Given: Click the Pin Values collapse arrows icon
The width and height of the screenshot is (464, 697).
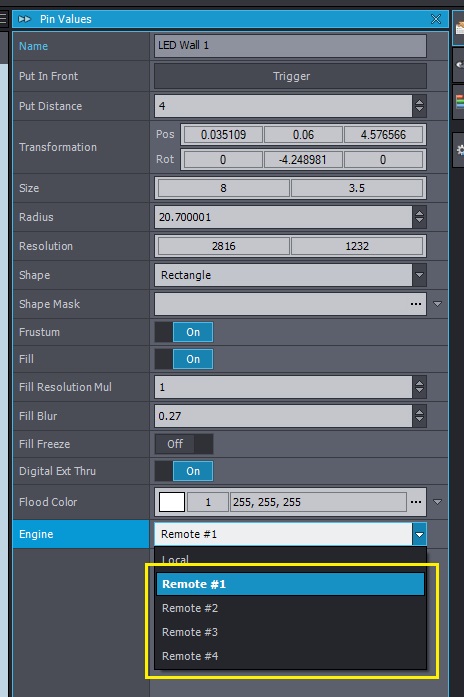Looking at the screenshot, I should [25, 19].
